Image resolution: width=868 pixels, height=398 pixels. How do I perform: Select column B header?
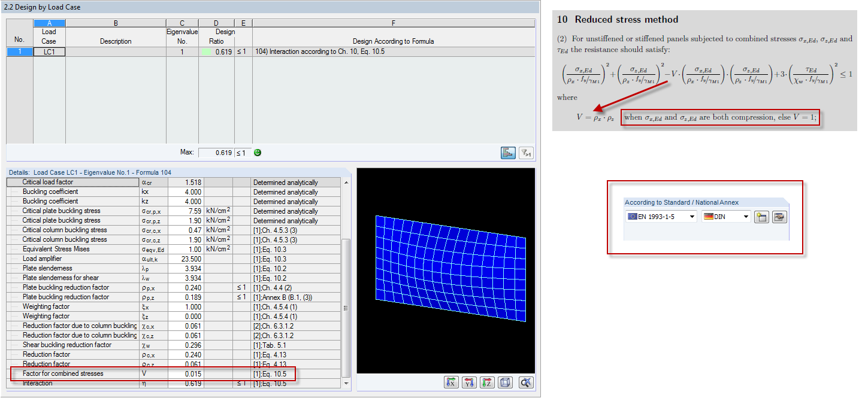pos(116,23)
